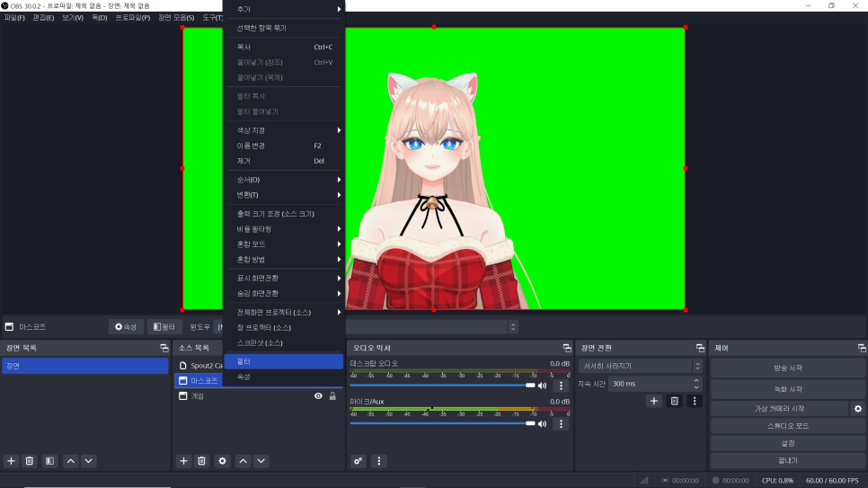The image size is (868, 488).
Task: Open virtual camera settings gear icon
Action: pyautogui.click(x=858, y=409)
